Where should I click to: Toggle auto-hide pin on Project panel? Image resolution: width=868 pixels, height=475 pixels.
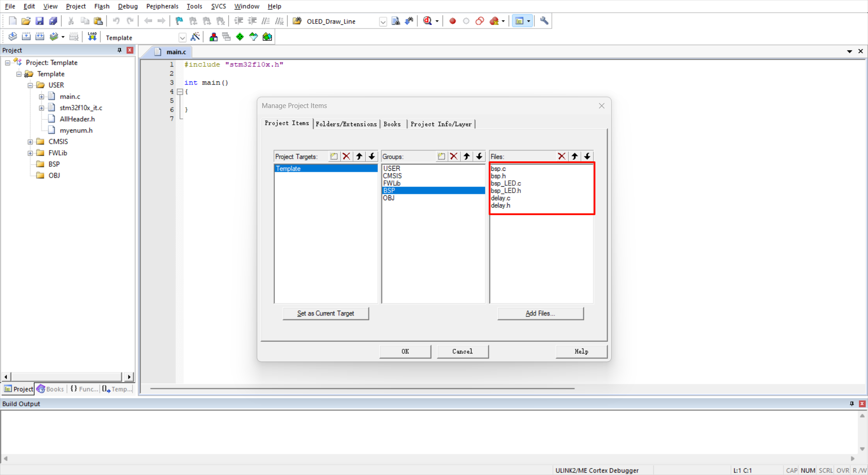[x=119, y=50]
